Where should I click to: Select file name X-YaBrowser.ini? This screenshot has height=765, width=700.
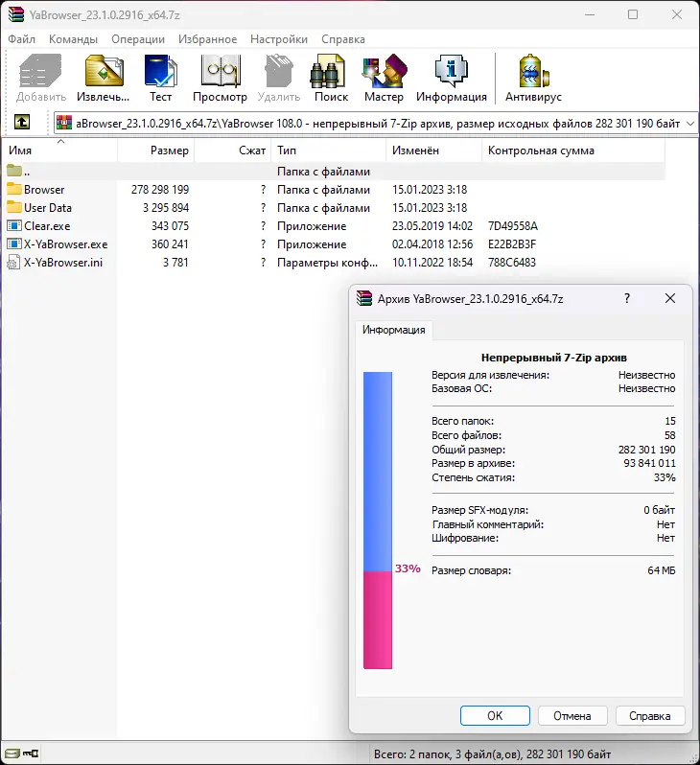coord(63,263)
